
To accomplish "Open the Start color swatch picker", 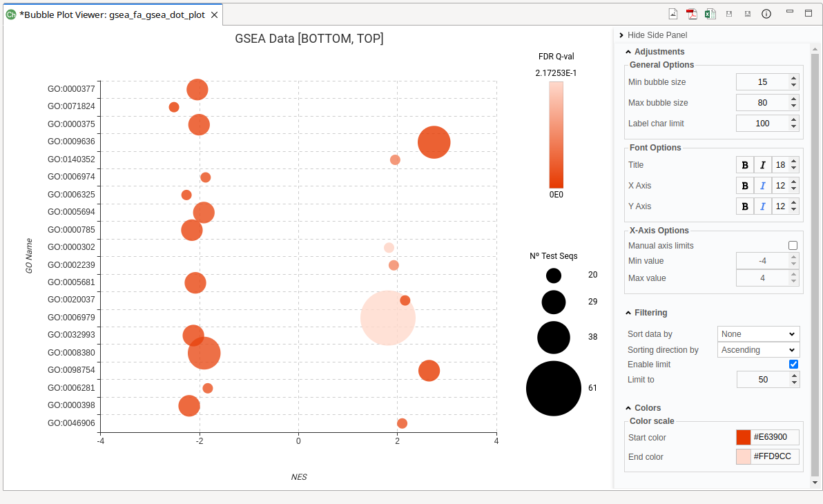I will 744,438.
